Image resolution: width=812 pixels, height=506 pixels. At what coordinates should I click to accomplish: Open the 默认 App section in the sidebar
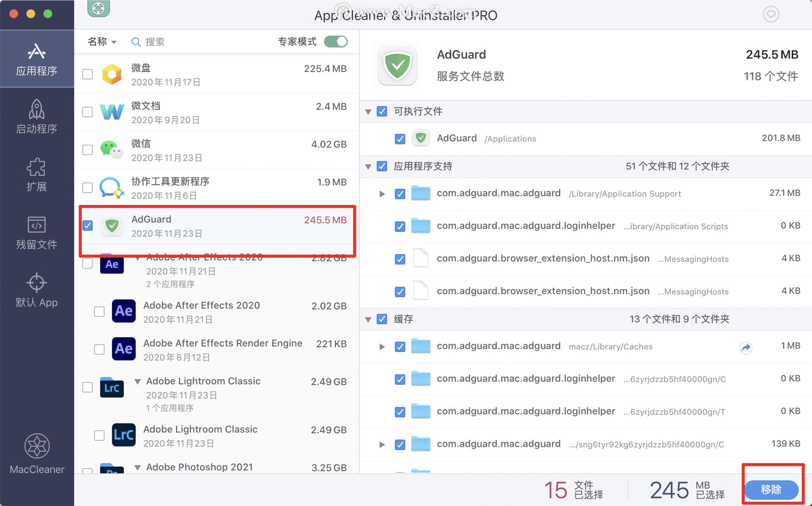point(36,290)
